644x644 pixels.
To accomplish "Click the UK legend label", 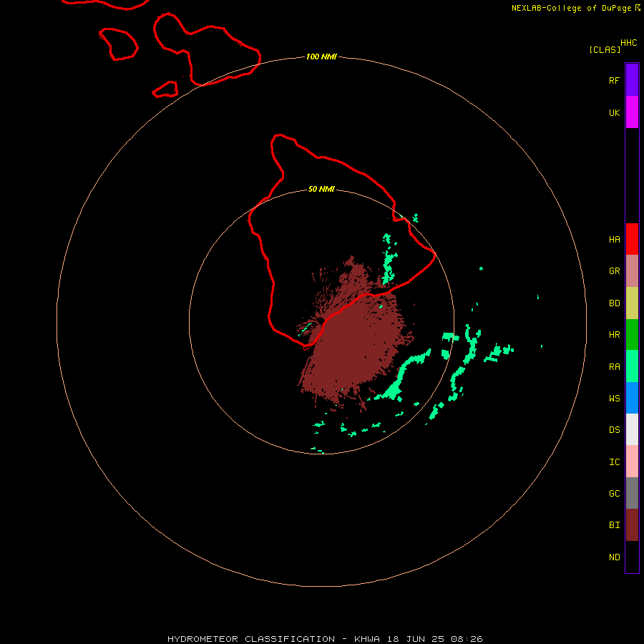I will (x=614, y=112).
